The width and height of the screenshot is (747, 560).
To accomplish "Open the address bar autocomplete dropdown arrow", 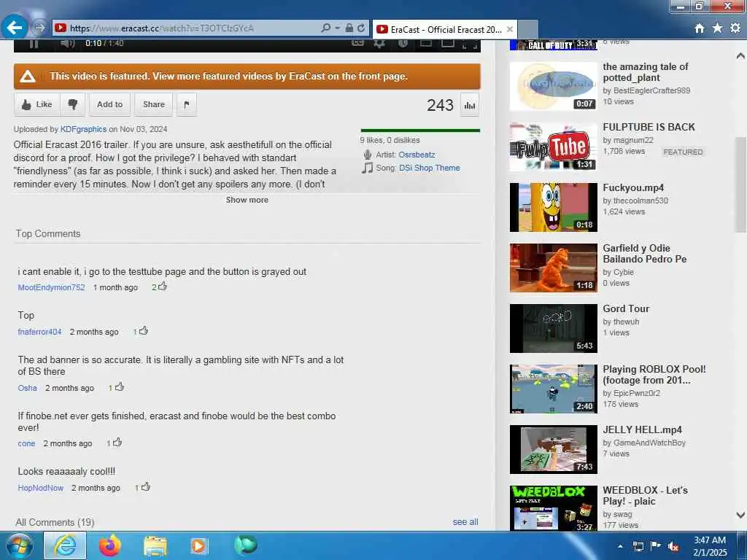I will click(337, 28).
